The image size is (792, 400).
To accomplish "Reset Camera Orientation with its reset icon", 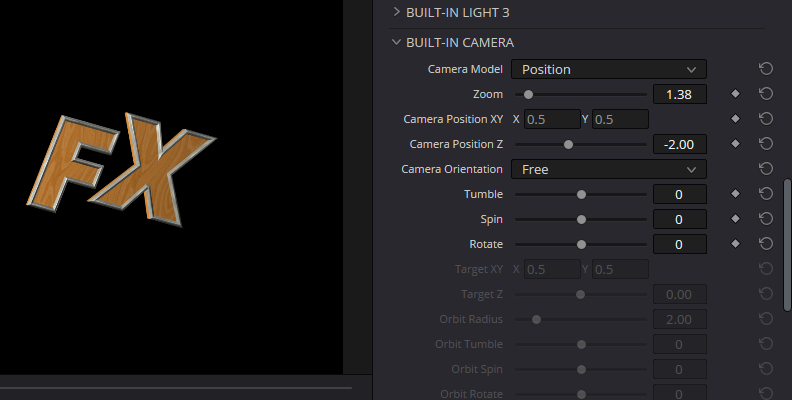I will (x=766, y=169).
